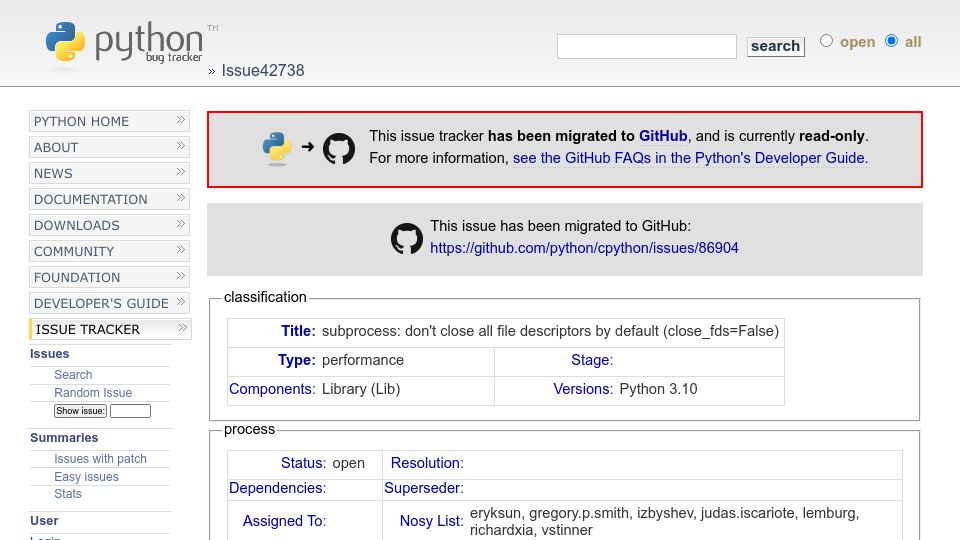Click the issue title text about close_fds
Screen dimensions: 960x540
tap(550, 331)
